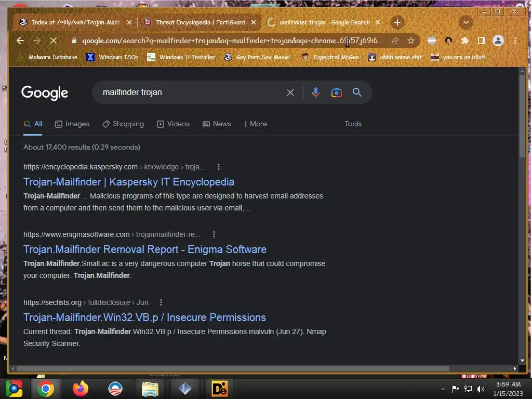Viewport: 532px width, 399px height.
Task: Expand the More search categories menu
Action: tap(256, 124)
